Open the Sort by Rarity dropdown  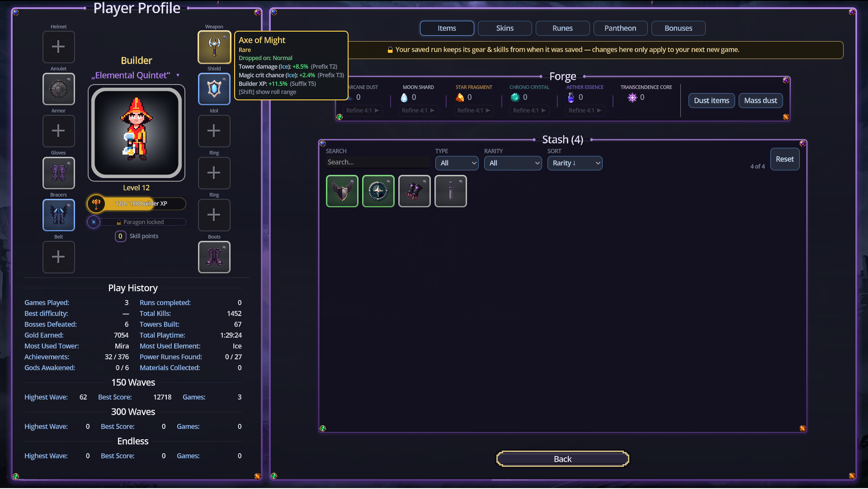[x=575, y=163]
